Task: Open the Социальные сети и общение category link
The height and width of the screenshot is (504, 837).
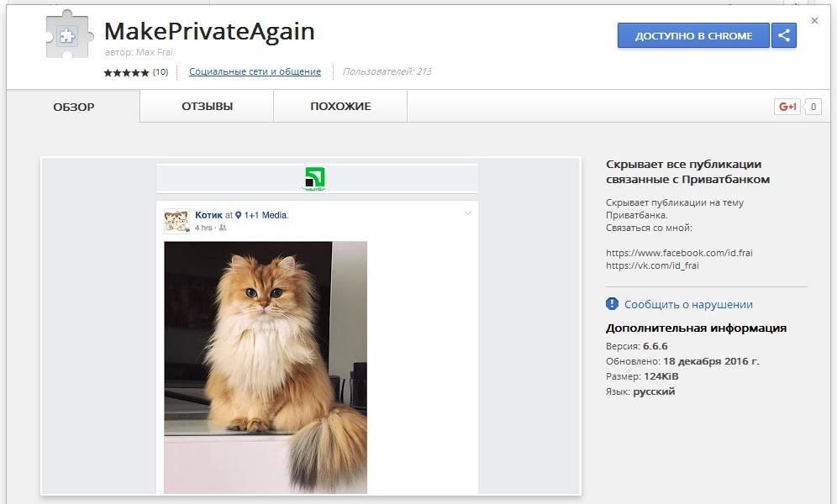Action: pyautogui.click(x=255, y=72)
